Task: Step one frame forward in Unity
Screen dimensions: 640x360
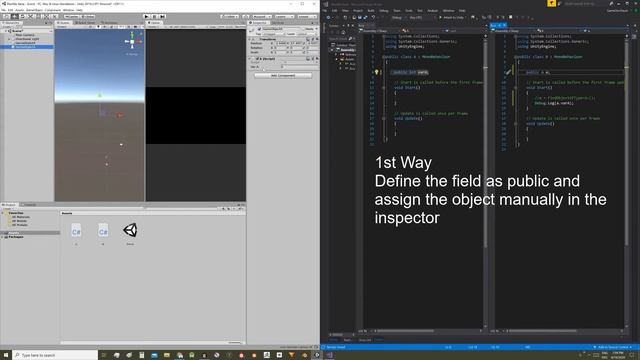Action: 162,16
